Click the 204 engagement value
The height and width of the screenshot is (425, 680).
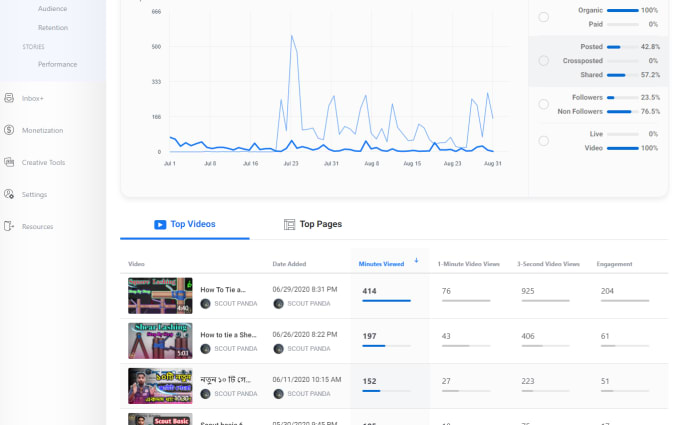point(607,291)
